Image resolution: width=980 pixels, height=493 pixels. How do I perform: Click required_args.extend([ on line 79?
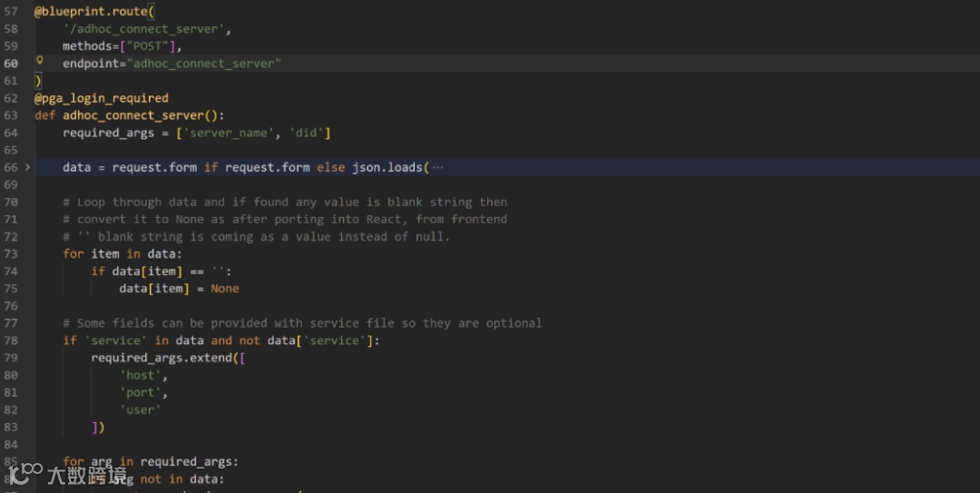pyautogui.click(x=169, y=358)
